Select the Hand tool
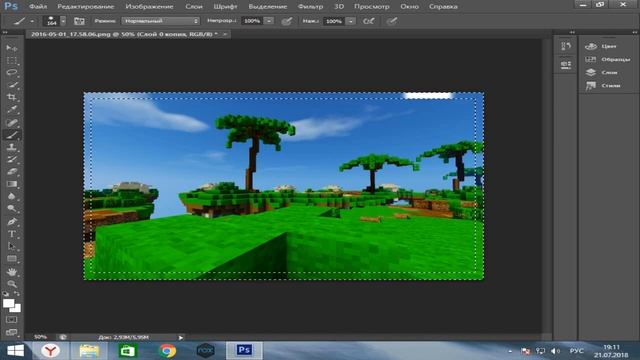The image size is (640, 360). [11, 271]
